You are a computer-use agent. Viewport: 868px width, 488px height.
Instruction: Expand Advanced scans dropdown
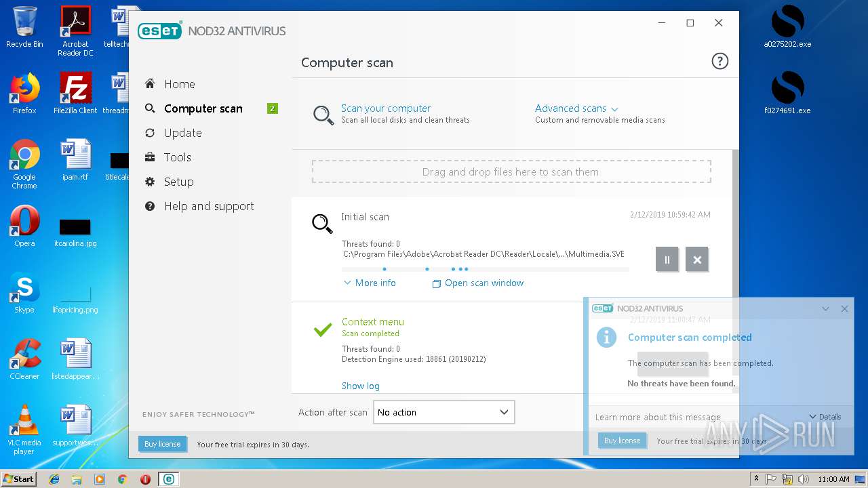[x=576, y=108]
